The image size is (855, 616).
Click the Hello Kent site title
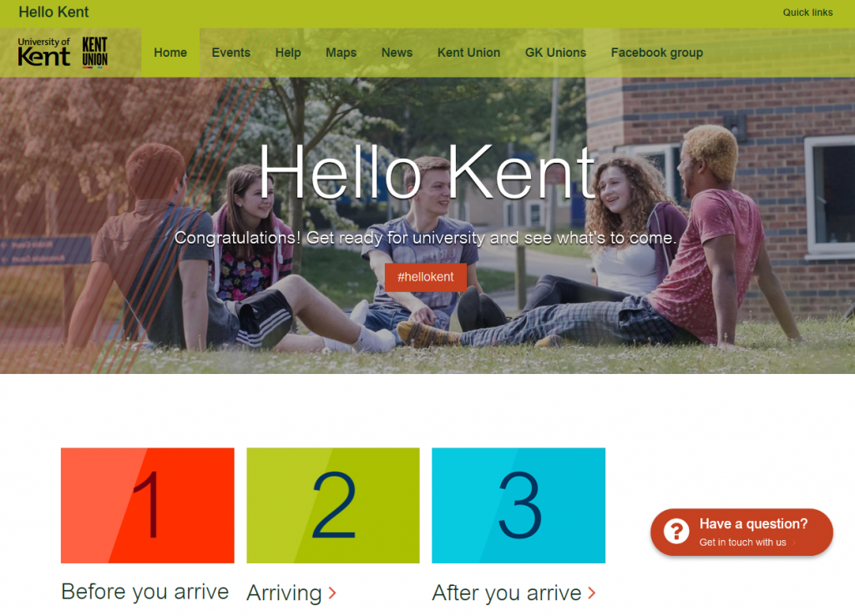coord(53,12)
